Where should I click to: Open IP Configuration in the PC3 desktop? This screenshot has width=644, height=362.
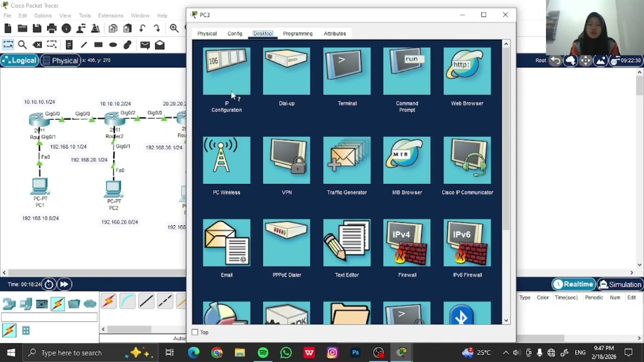point(226,71)
